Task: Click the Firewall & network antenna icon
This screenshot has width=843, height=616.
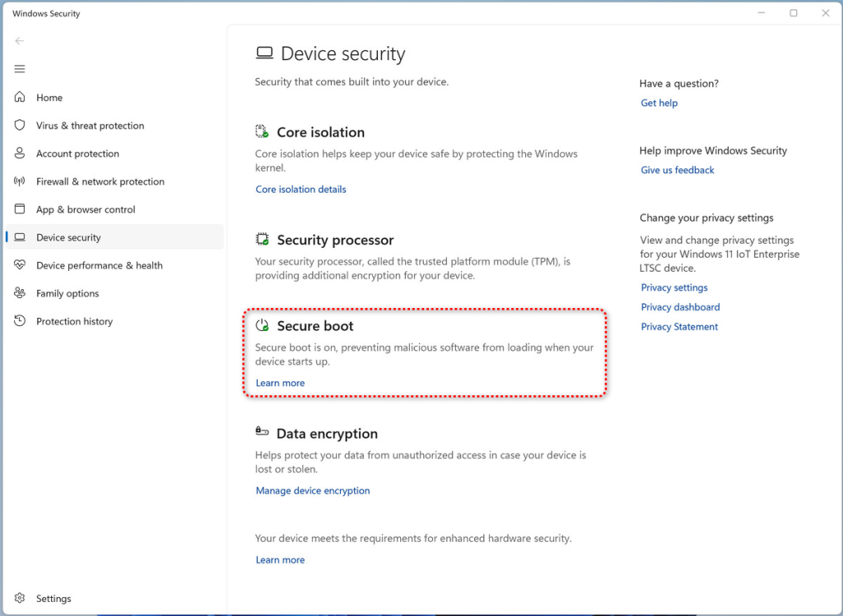Action: (x=20, y=181)
